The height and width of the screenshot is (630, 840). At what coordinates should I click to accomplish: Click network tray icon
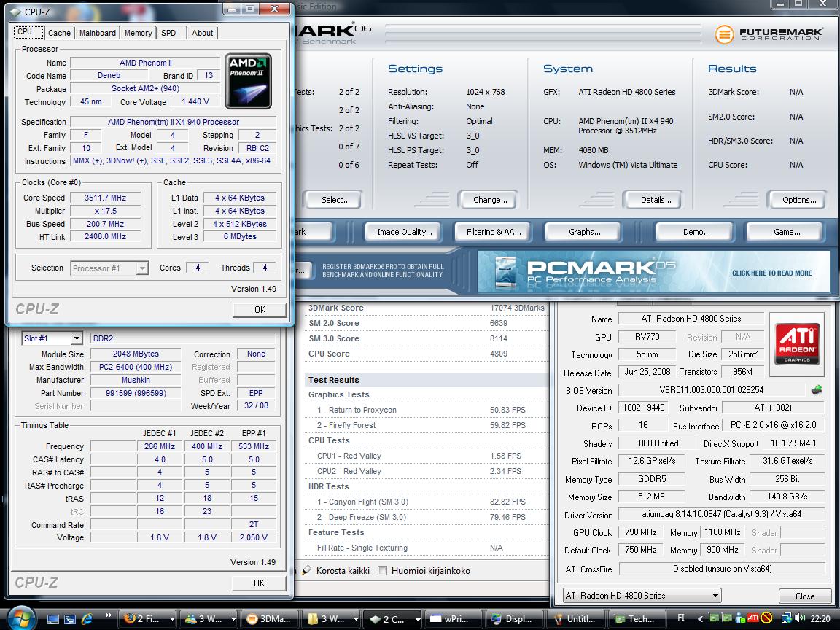click(x=787, y=618)
